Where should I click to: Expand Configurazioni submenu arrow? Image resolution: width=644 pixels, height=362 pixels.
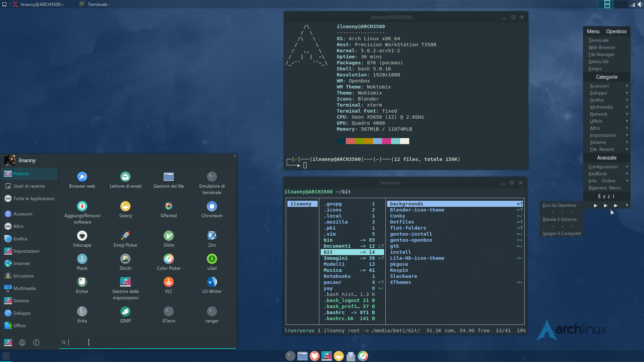tap(627, 167)
